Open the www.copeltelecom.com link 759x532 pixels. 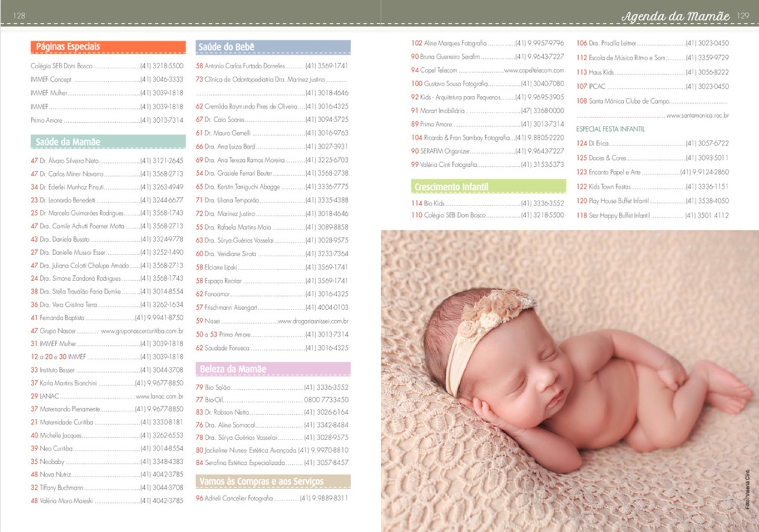(534, 70)
